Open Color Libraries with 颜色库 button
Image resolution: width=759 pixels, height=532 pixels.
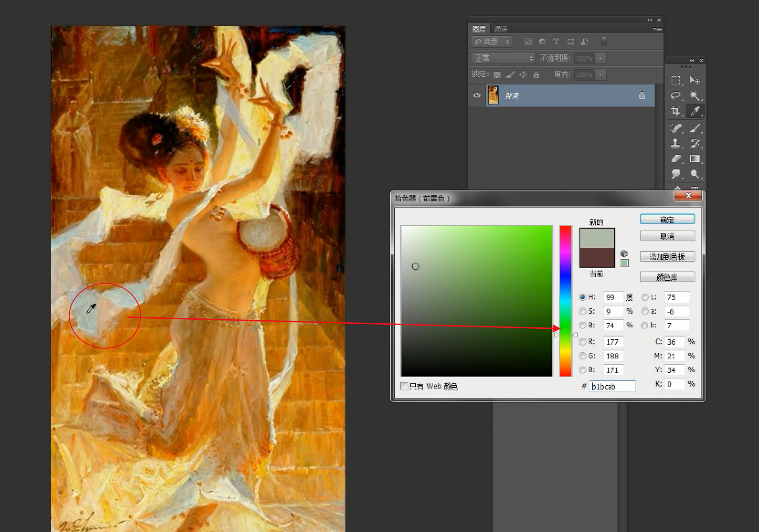667,277
